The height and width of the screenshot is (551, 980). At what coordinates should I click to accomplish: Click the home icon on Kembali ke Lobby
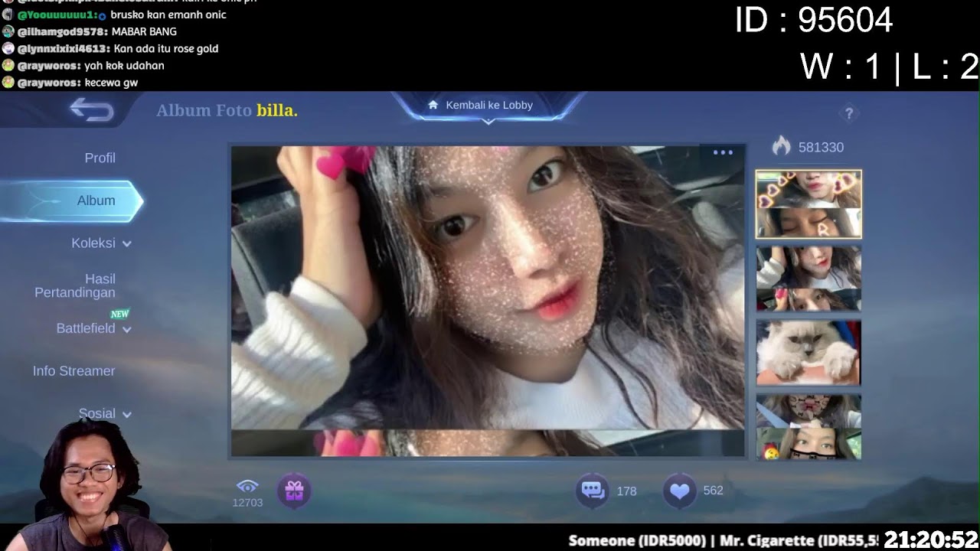point(433,105)
